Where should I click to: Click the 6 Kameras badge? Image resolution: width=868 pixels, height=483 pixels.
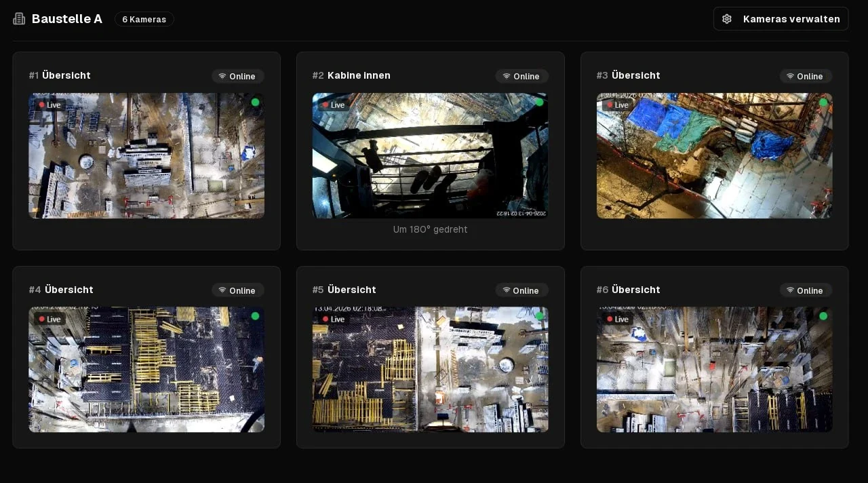click(x=144, y=19)
